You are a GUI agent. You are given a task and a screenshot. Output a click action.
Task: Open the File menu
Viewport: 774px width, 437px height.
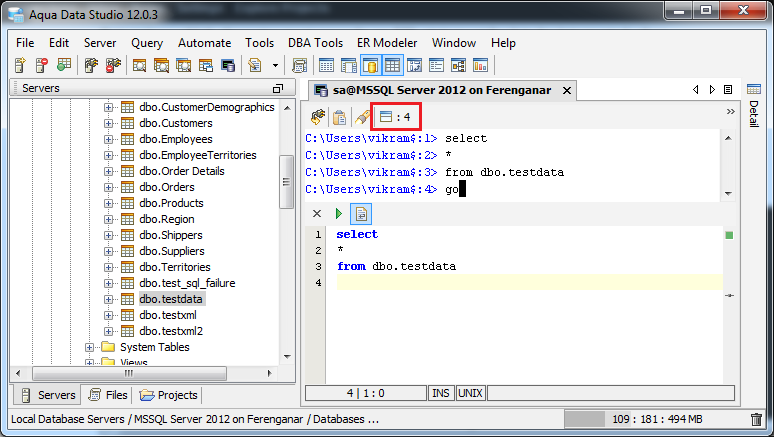pos(25,43)
